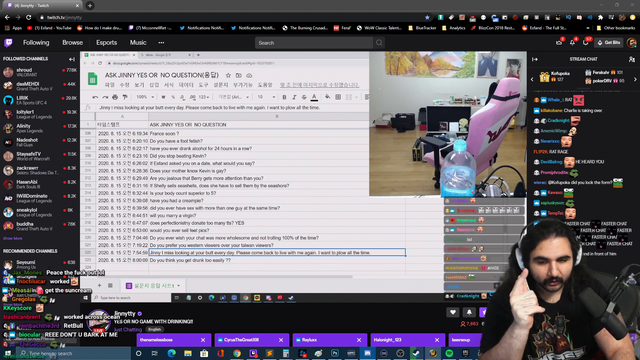Open the Browse tab on Twitch
640x360 pixels.
[x=72, y=42]
